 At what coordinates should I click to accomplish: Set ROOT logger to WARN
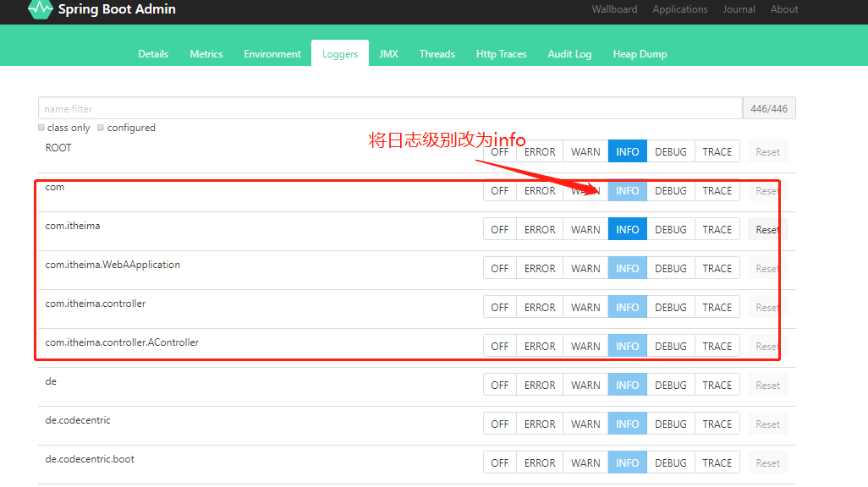point(585,151)
